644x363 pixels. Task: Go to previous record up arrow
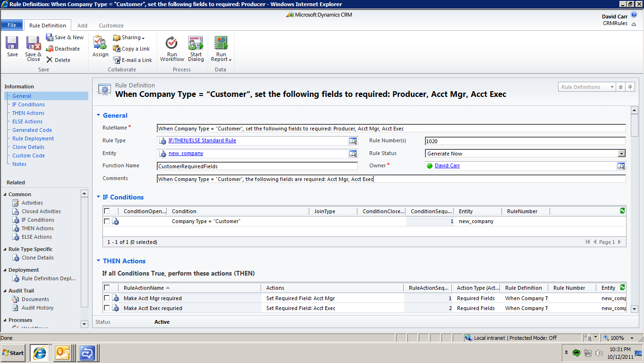pyautogui.click(x=621, y=87)
